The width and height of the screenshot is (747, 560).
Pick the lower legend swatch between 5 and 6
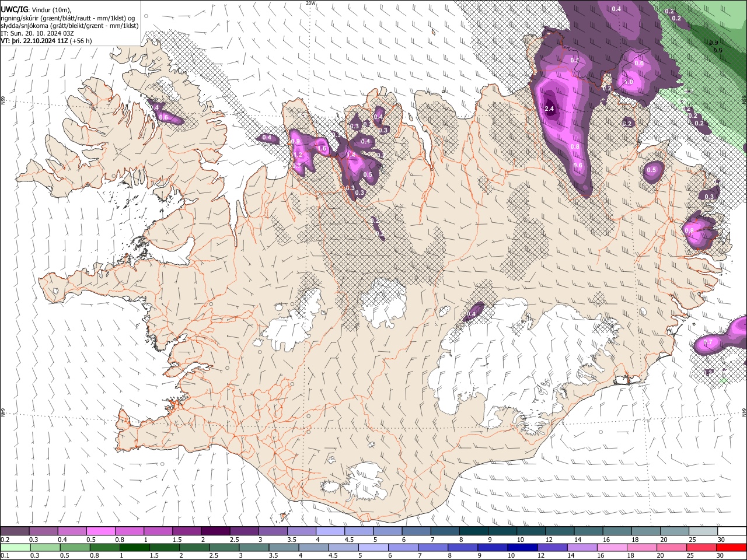tap(373, 547)
